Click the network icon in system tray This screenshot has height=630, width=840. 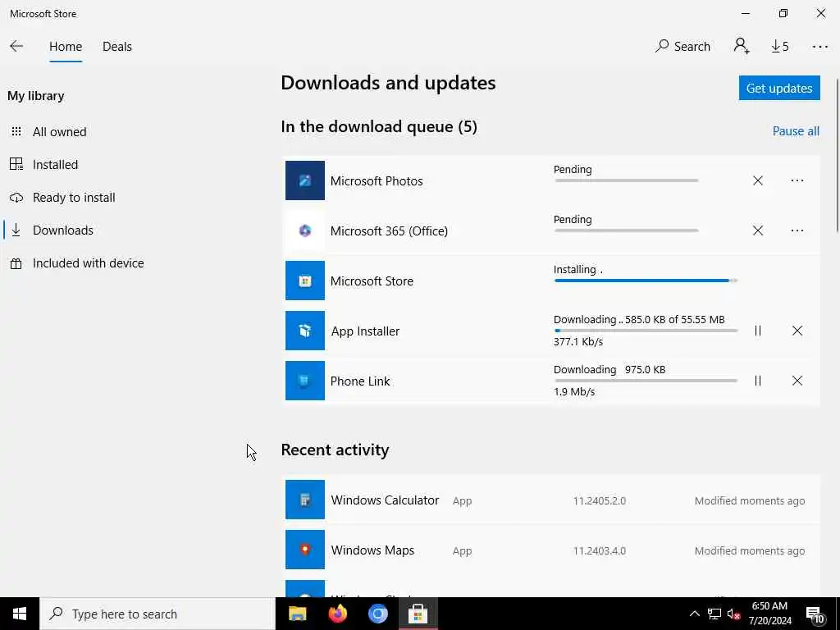[714, 614]
